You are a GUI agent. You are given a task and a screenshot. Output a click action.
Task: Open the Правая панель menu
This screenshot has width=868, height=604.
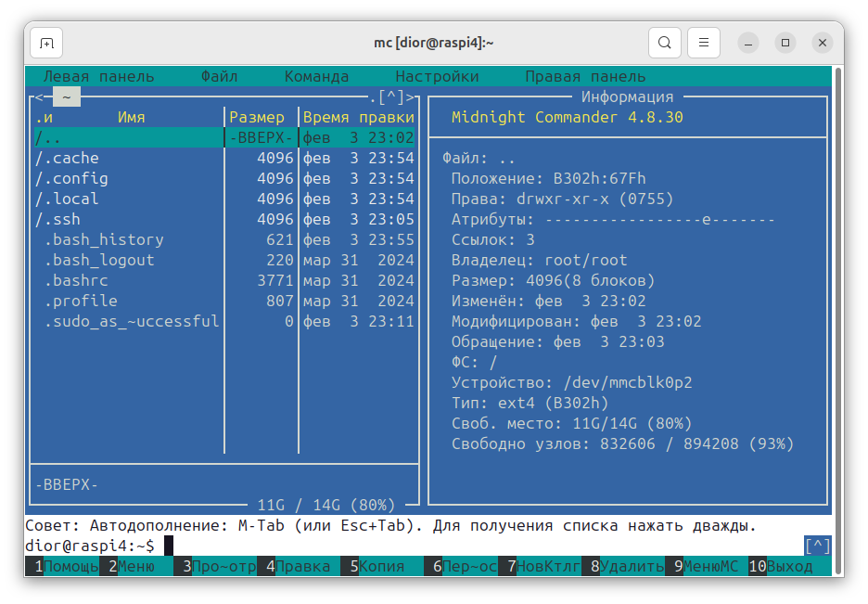(x=585, y=76)
